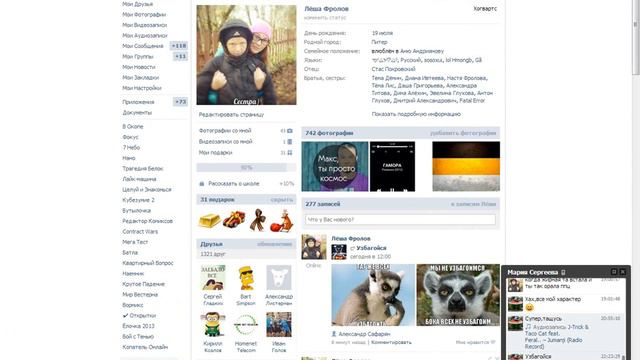Open Кирилл Козлов minion avatar
Viewport: 640px width, 360px height.
(x=213, y=324)
